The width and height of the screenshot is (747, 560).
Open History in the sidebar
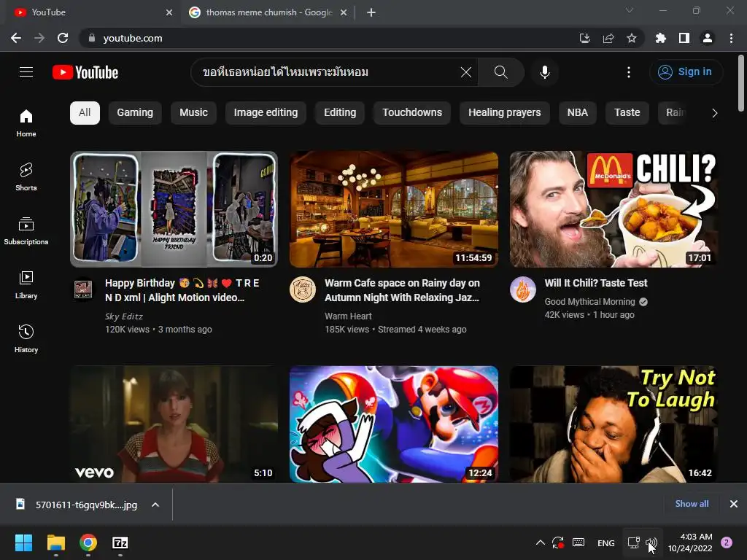pyautogui.click(x=26, y=338)
